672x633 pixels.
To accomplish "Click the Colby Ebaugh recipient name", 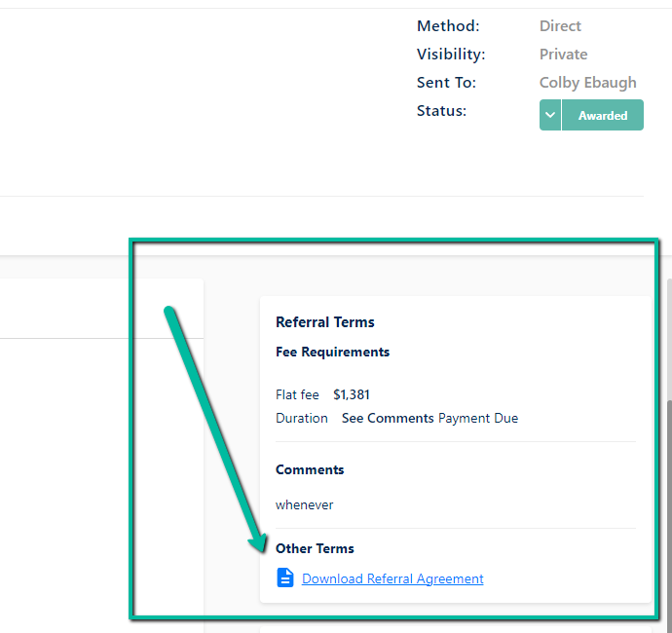I will tap(587, 82).
